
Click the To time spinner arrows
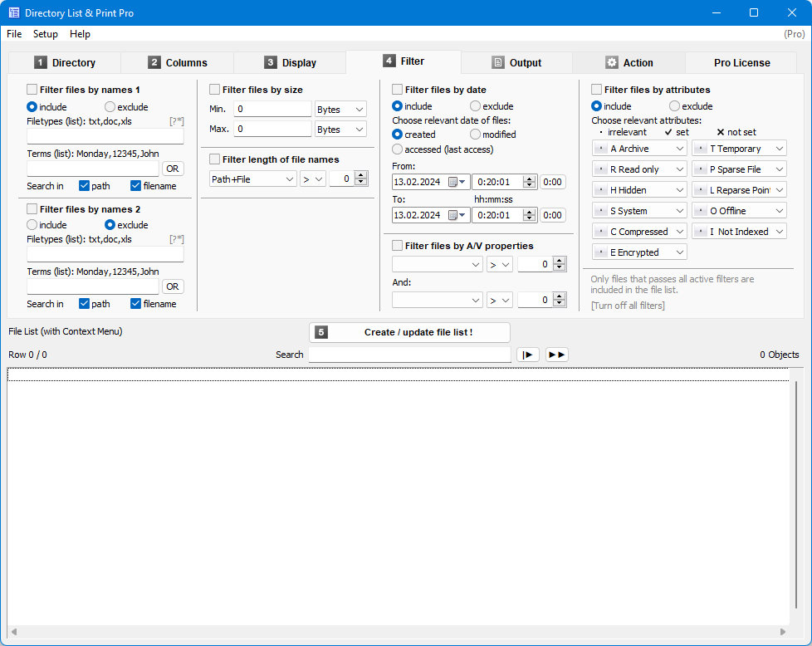click(x=529, y=215)
